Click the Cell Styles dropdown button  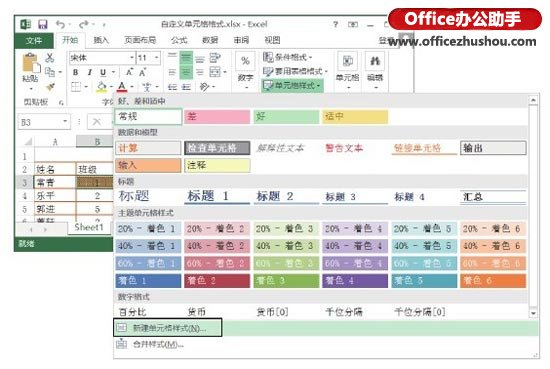(292, 86)
